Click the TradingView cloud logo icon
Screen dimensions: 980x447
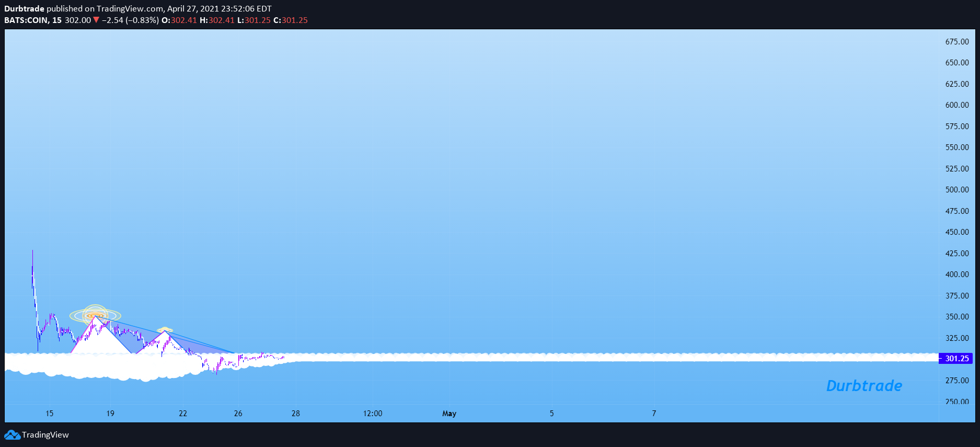point(12,435)
